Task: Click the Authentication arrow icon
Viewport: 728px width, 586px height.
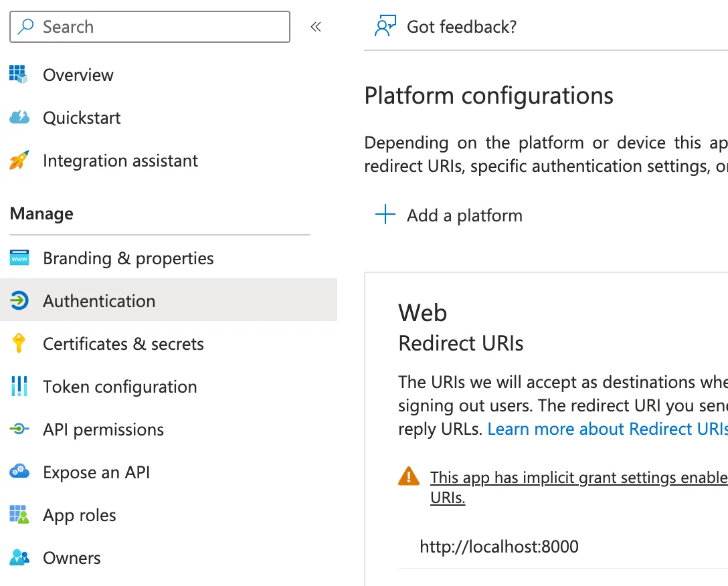Action: coord(19,300)
